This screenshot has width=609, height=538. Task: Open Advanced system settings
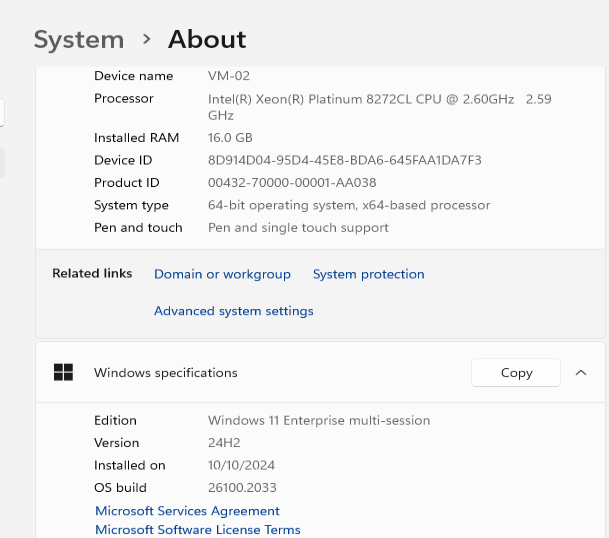pos(233,311)
